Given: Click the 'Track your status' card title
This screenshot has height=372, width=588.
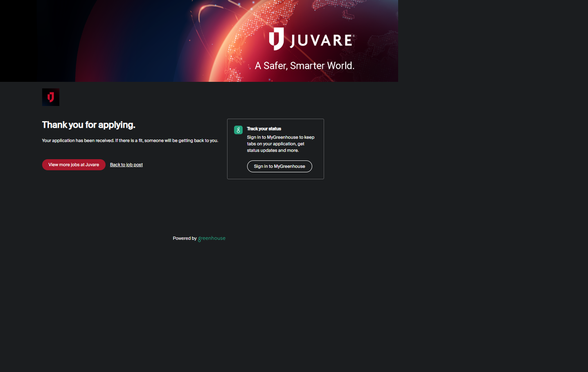Looking at the screenshot, I should pos(264,129).
